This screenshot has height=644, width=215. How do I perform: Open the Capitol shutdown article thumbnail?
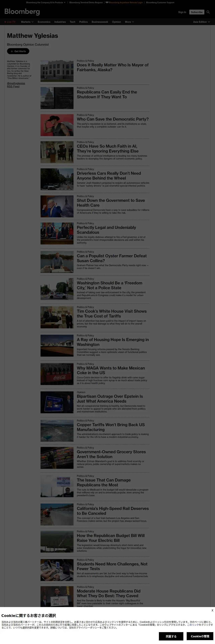point(57,98)
